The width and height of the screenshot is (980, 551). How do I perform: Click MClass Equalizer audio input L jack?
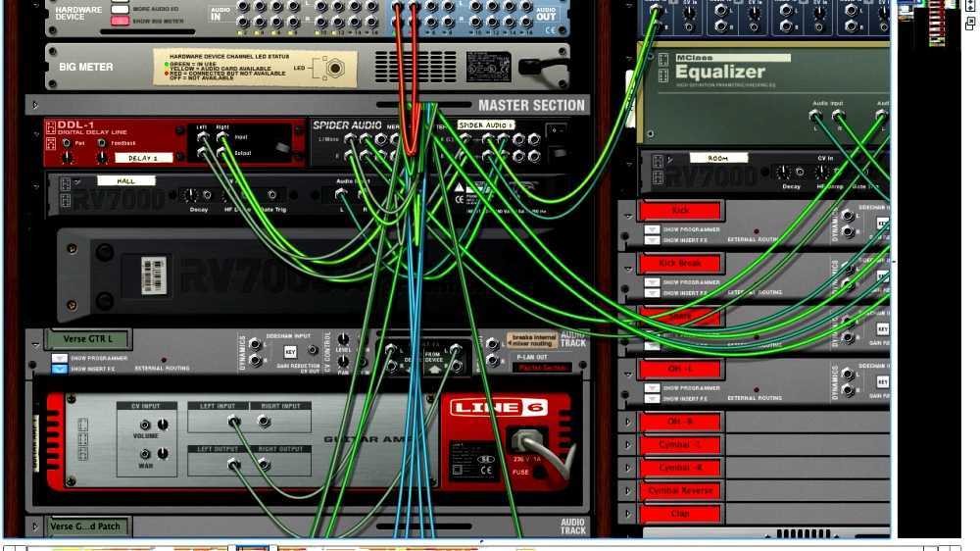point(815,115)
